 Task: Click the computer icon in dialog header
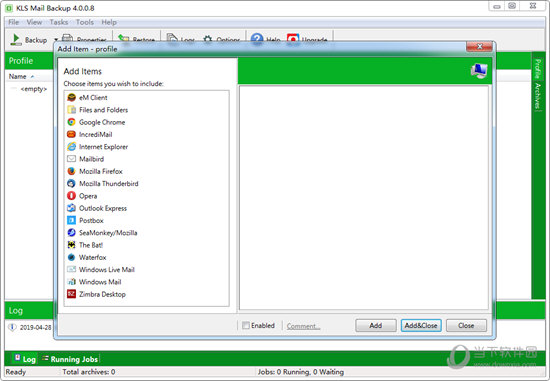click(x=479, y=71)
